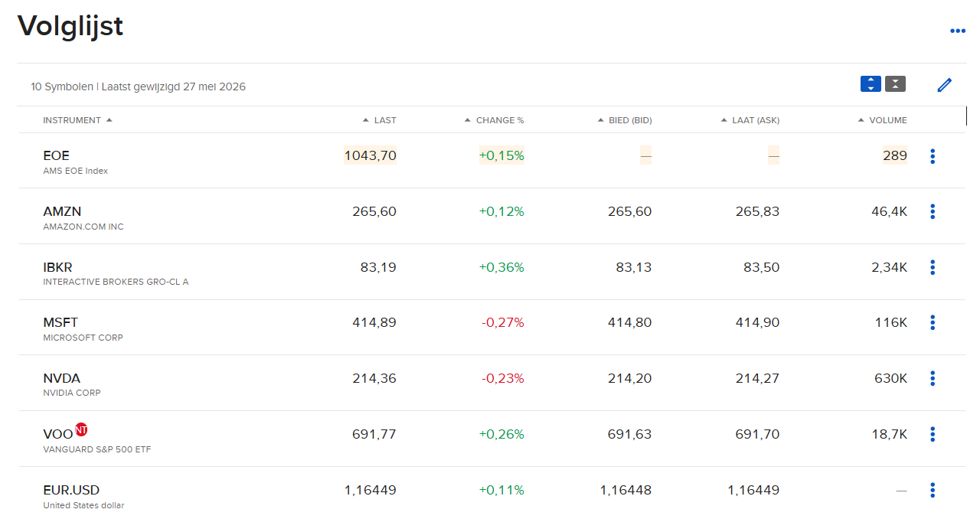Click EUR.USD last price 1,16449

(371, 490)
